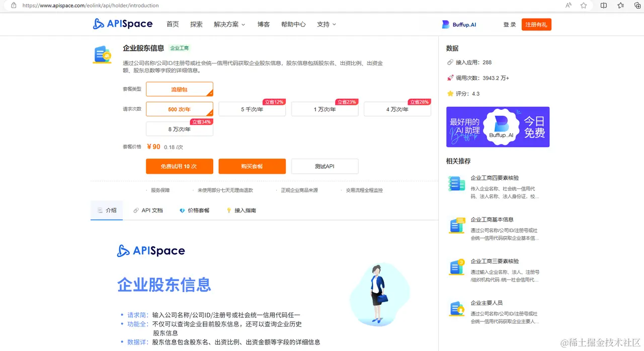Choose the 5 千次/年 plan
This screenshot has width=644, height=351.
click(252, 109)
